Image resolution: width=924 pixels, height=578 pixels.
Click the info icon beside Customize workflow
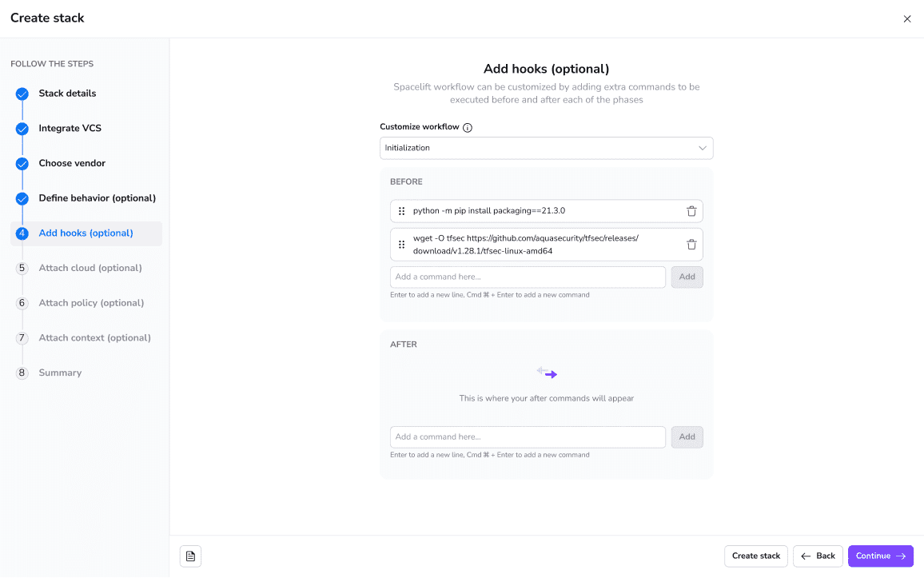(x=468, y=126)
